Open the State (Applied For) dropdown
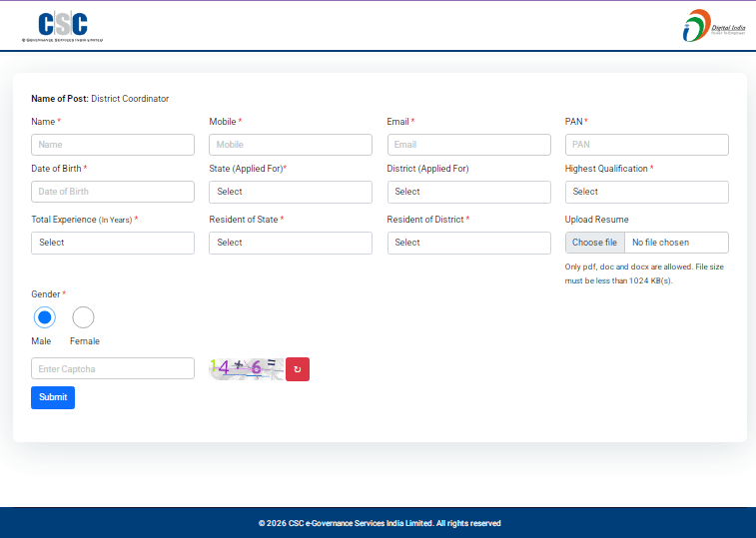 tap(290, 192)
